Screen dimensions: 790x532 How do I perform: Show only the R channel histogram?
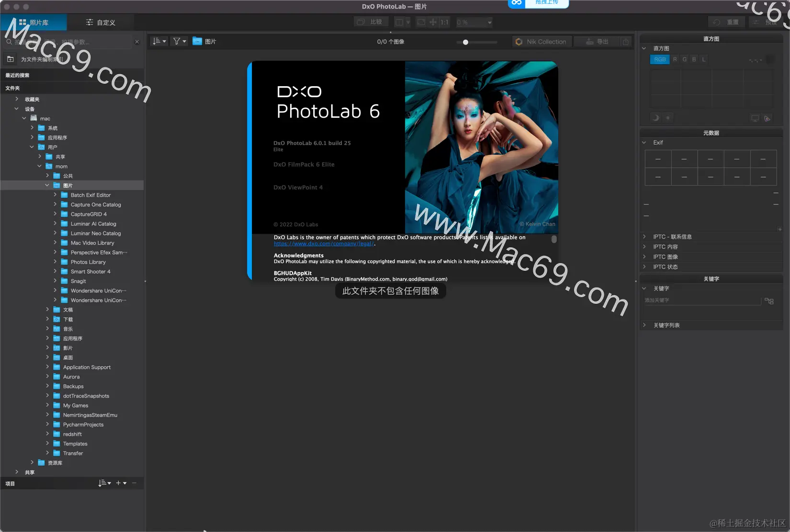tap(675, 59)
